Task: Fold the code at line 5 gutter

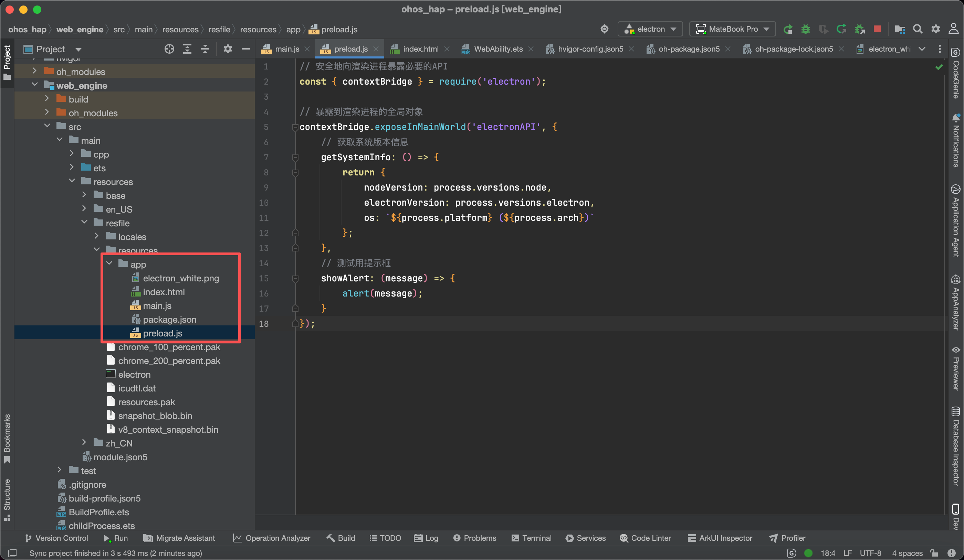Action: pos(295,127)
